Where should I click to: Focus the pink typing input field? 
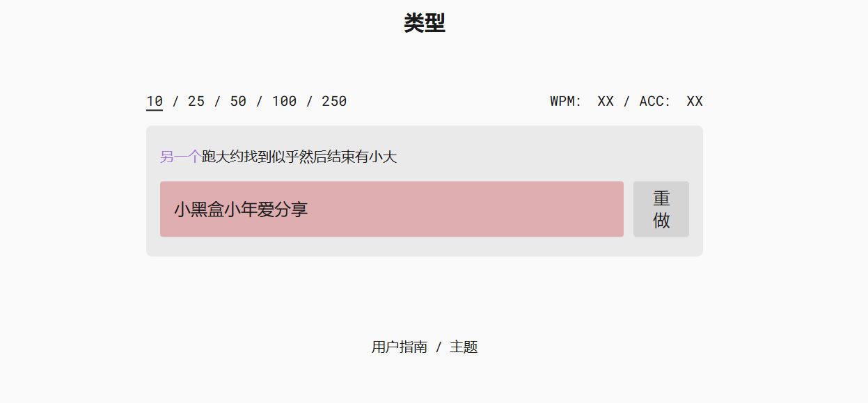point(392,209)
